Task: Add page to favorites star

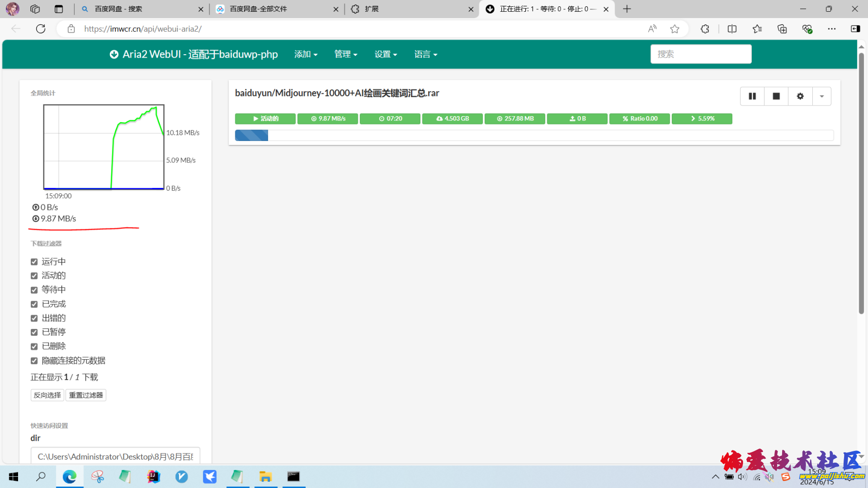Action: pos(675,29)
